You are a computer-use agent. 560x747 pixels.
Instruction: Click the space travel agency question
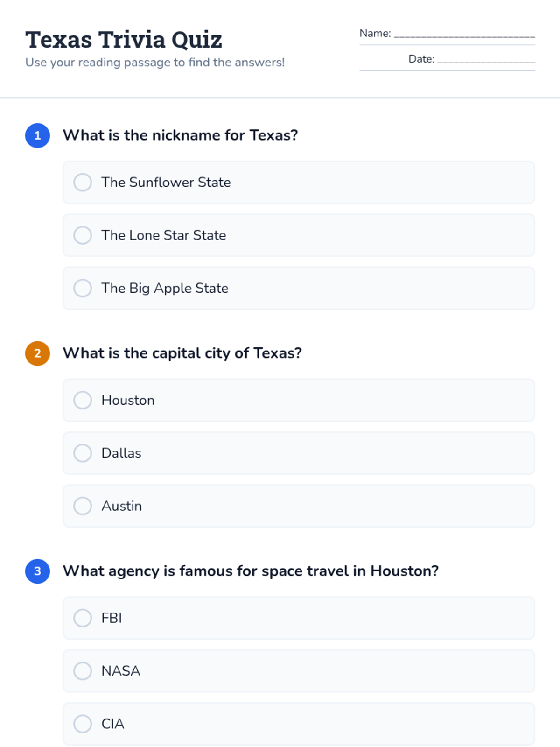[x=251, y=571]
